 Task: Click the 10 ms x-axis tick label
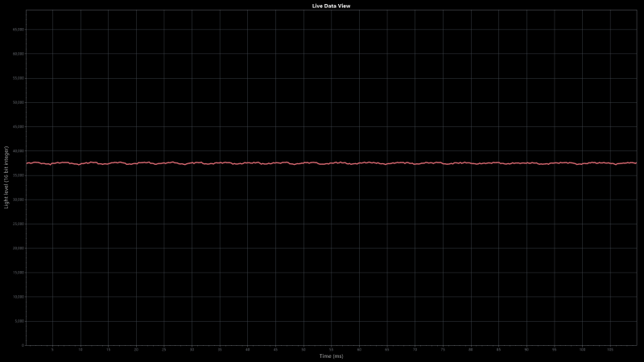[80, 350]
